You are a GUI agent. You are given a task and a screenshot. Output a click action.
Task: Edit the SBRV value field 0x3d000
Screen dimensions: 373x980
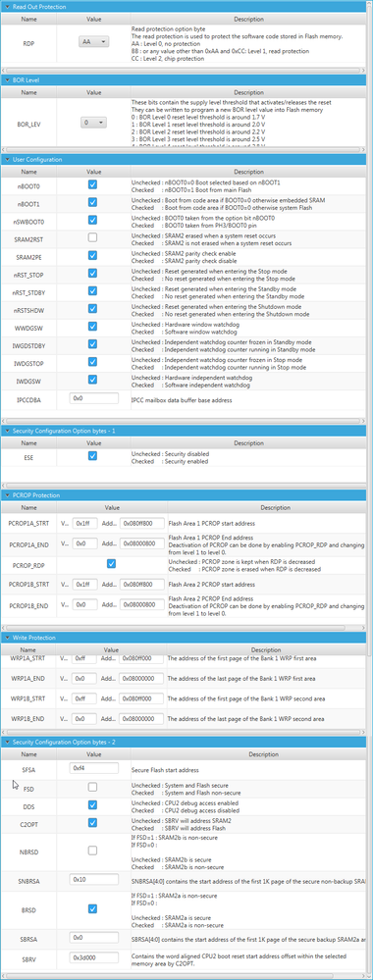94,956
